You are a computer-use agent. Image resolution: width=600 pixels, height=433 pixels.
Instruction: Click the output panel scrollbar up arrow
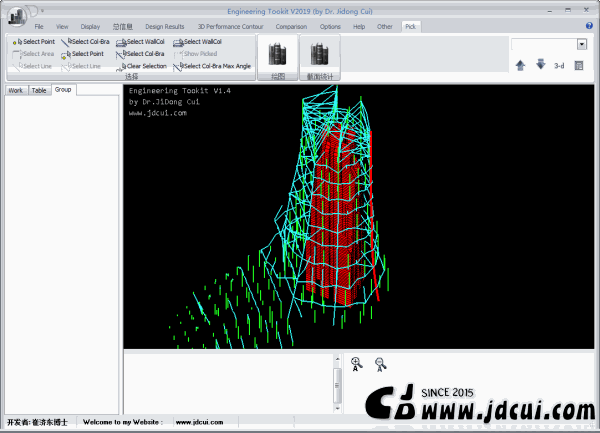coord(337,359)
